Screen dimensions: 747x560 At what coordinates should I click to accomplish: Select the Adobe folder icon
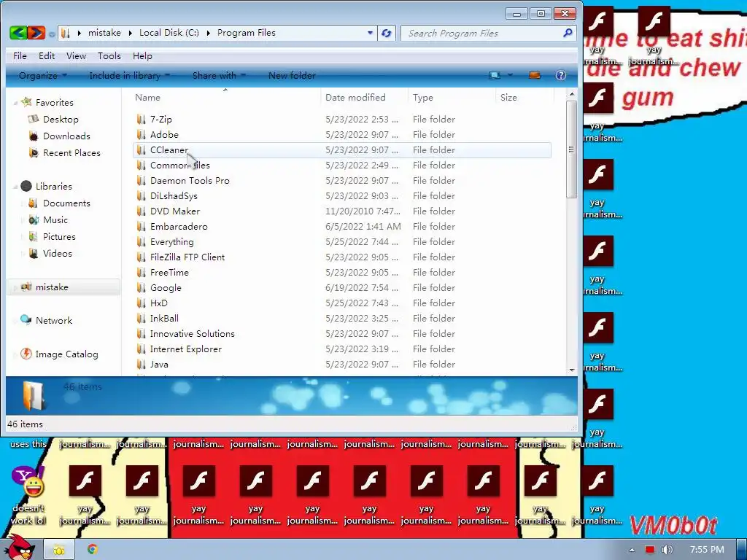coord(141,134)
